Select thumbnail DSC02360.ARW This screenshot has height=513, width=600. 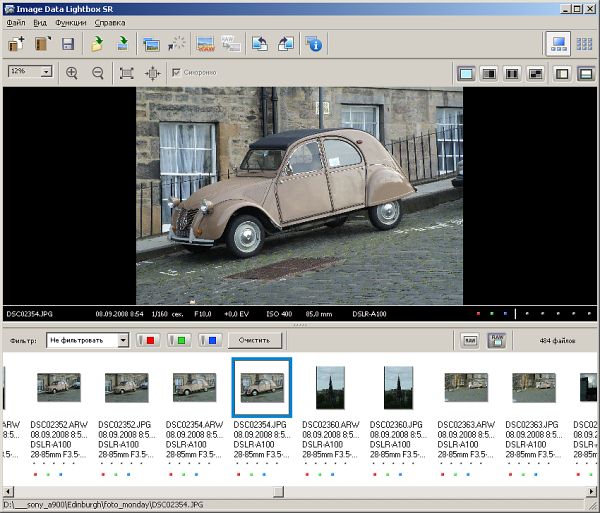[330, 388]
